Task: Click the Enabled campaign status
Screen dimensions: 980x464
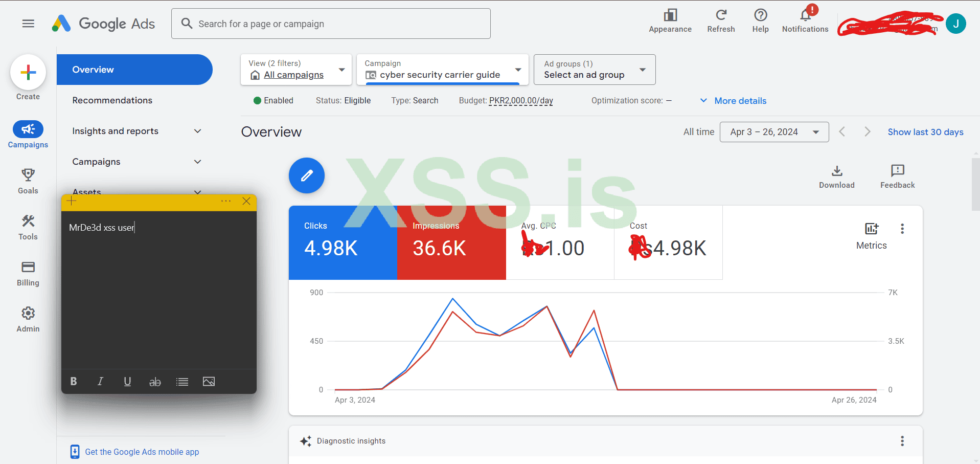Action: click(274, 101)
